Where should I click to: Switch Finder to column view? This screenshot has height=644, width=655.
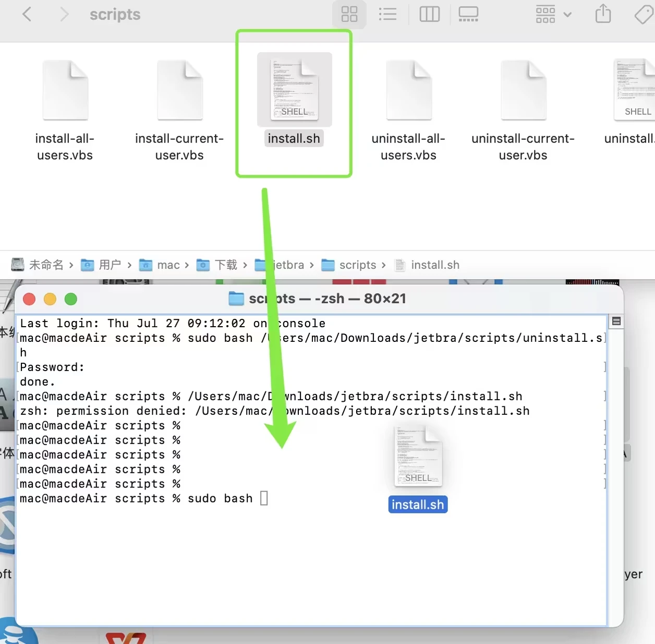[x=430, y=14]
